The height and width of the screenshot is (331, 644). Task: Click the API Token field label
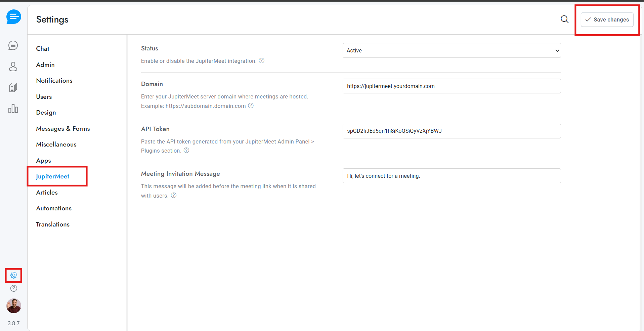pos(155,129)
